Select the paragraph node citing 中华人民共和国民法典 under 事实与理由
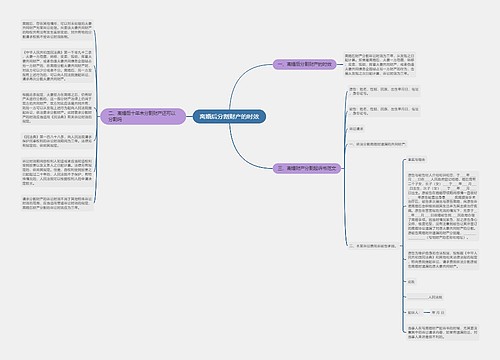500x360 pixels. point(443,260)
